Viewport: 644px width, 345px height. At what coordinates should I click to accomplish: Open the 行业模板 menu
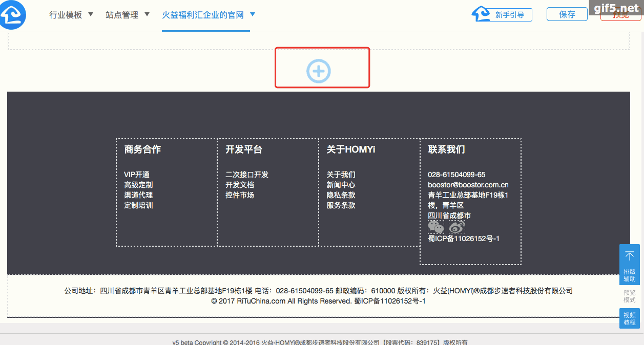pyautogui.click(x=66, y=15)
